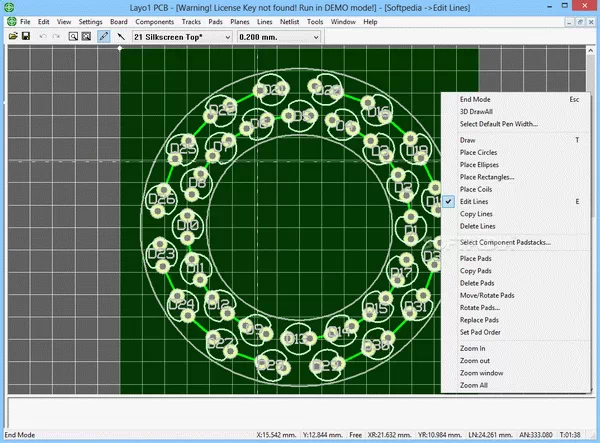This screenshot has width=600, height=443.
Task: Click the Open file folder icon
Action: (13, 36)
